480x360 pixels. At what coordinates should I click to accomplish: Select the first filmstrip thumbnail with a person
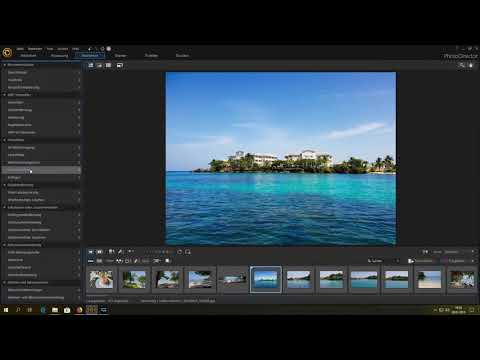pyautogui.click(x=101, y=279)
